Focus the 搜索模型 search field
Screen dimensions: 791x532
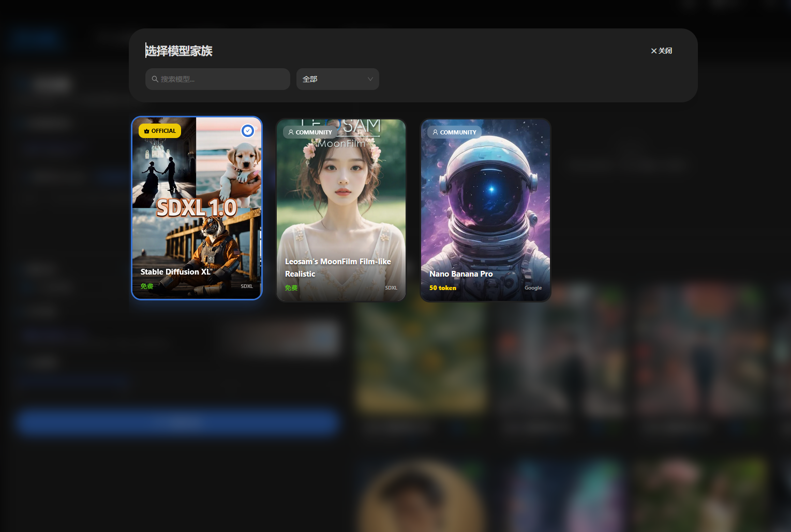click(218, 79)
